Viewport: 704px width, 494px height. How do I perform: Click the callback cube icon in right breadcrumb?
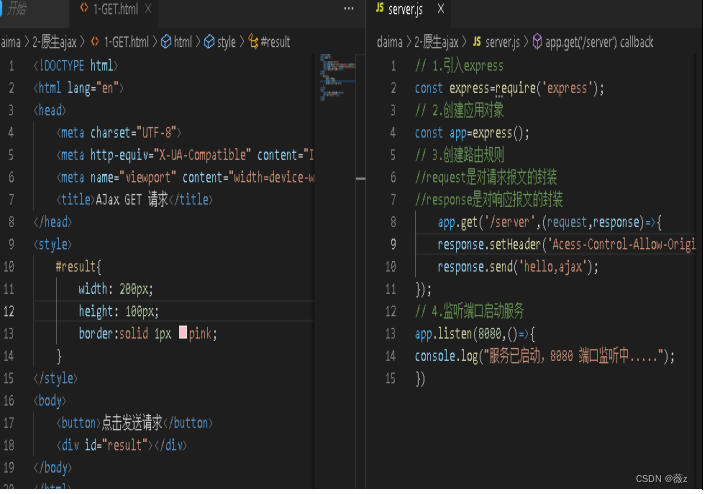[x=537, y=42]
